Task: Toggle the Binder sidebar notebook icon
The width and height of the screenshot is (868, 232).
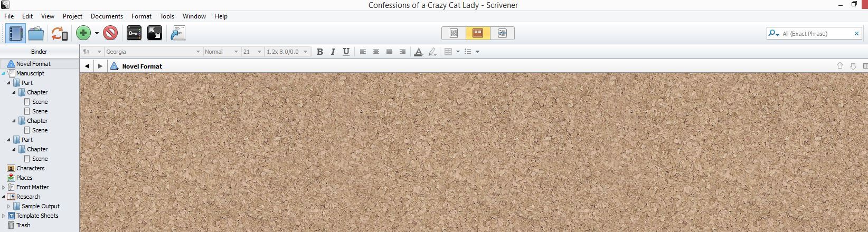Action: coord(15,33)
